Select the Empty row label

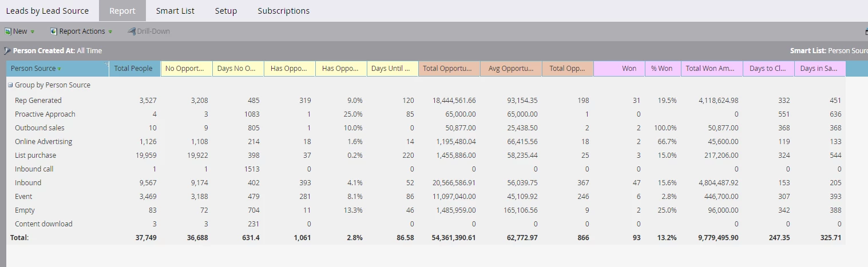click(25, 210)
